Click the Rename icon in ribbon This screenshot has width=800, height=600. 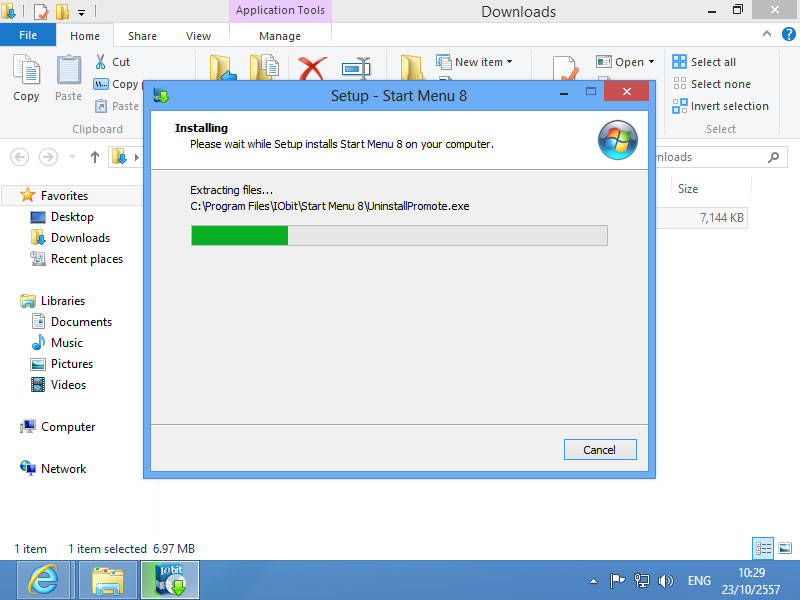pyautogui.click(x=356, y=68)
